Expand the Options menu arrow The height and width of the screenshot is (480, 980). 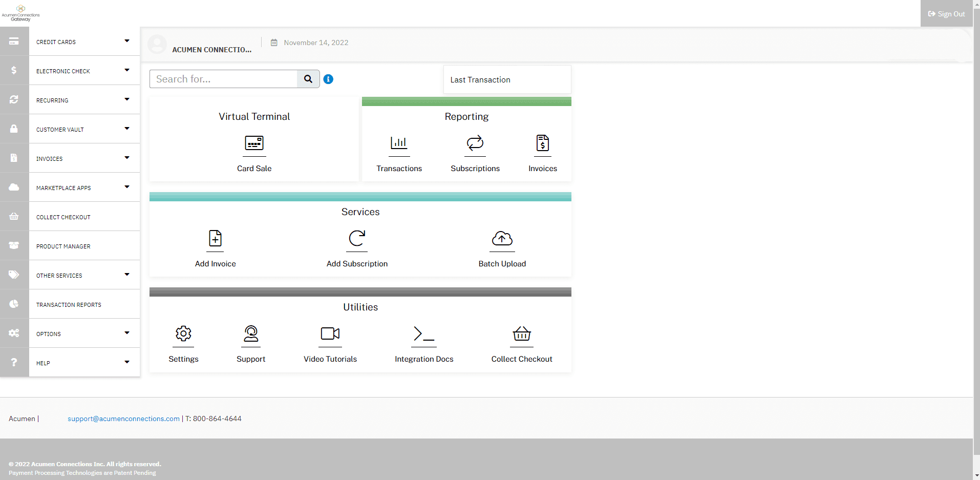click(127, 333)
